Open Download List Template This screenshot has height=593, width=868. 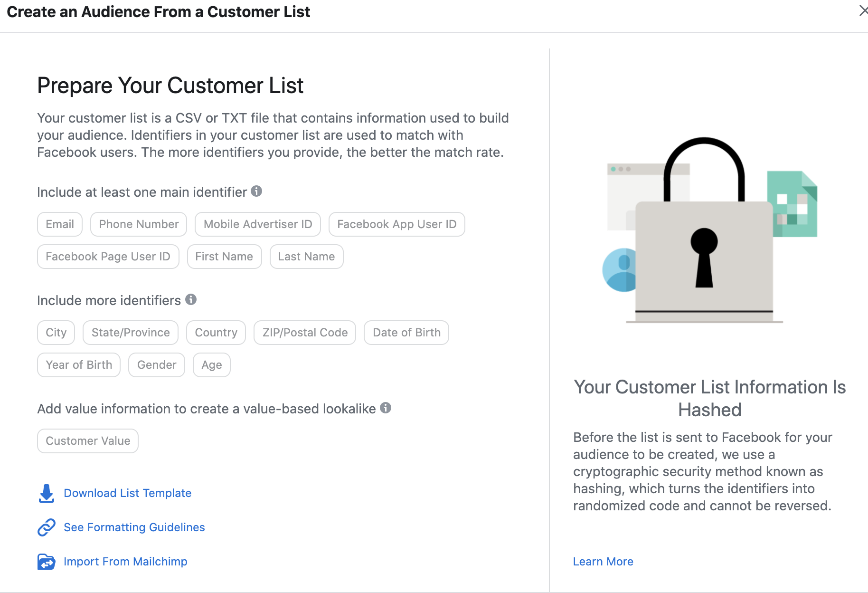[127, 493]
